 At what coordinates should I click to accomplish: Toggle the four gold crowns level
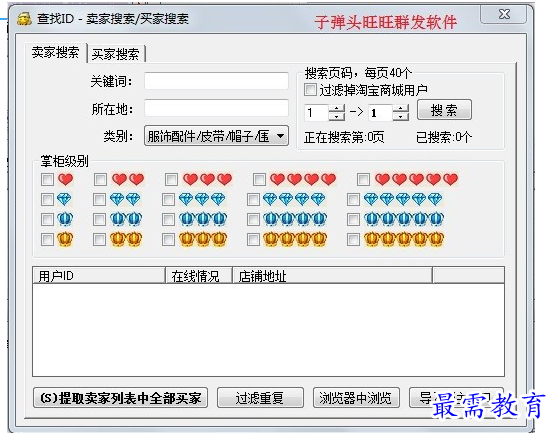[x=253, y=240]
